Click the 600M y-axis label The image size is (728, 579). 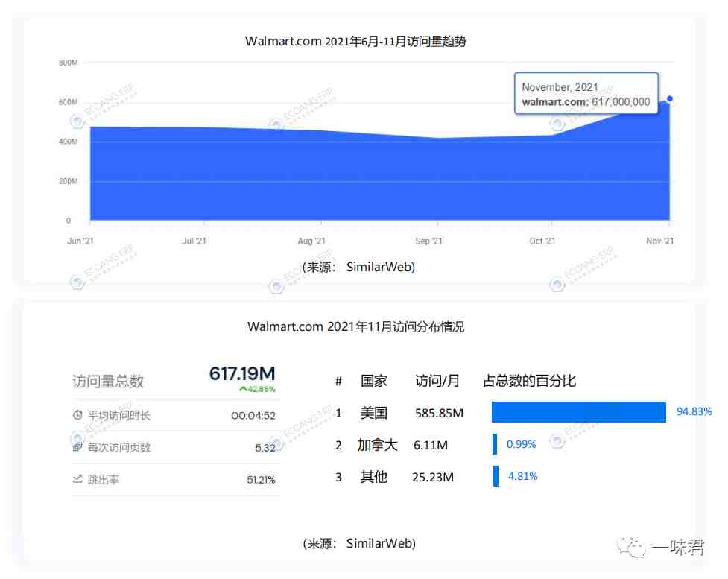pyautogui.click(x=69, y=102)
